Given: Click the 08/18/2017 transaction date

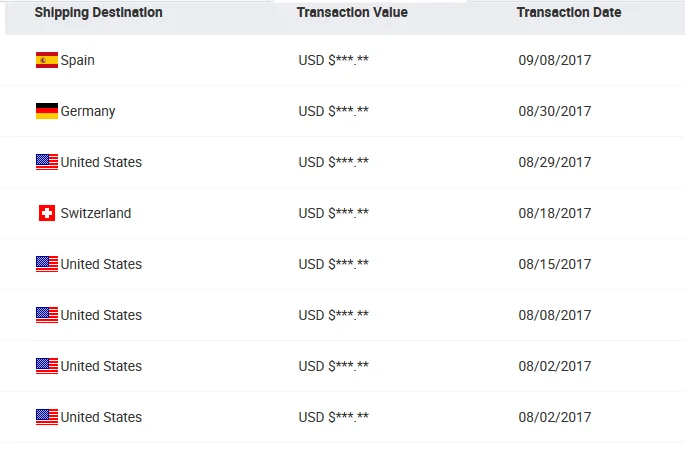Looking at the screenshot, I should tap(555, 213).
